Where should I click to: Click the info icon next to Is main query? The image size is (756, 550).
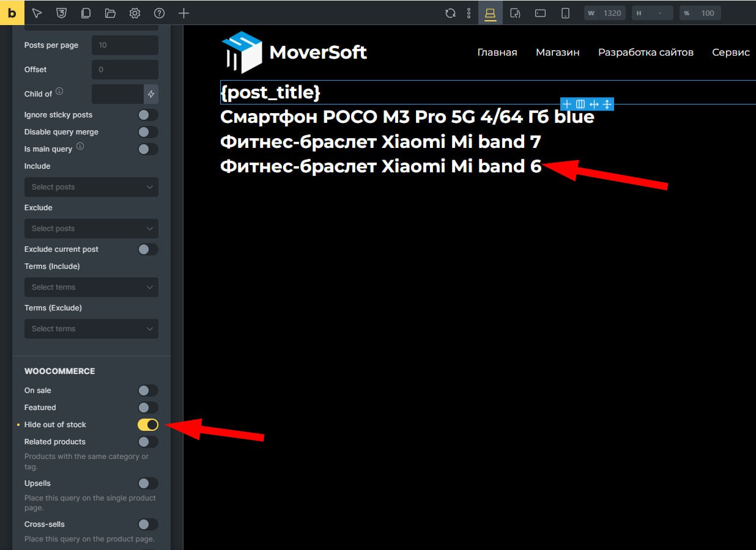(80, 147)
